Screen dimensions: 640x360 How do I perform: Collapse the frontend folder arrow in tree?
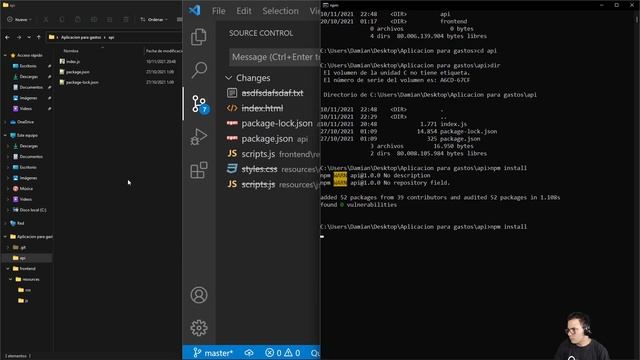8,269
